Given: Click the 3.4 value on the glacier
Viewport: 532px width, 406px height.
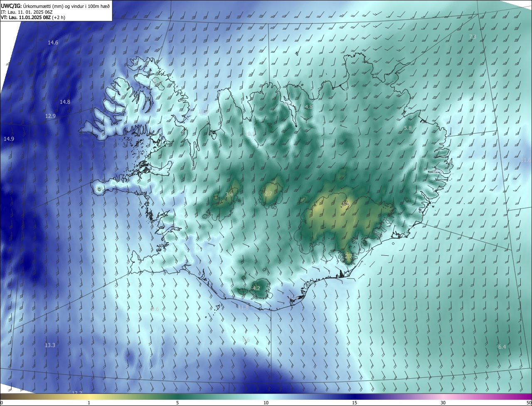Looking at the screenshot, I should [229, 194].
